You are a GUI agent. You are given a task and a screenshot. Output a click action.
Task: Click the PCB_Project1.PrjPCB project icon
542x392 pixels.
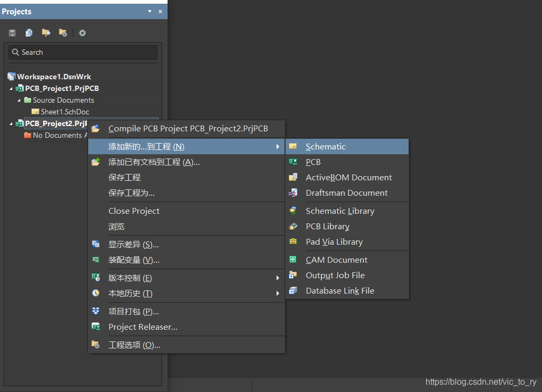pos(20,88)
